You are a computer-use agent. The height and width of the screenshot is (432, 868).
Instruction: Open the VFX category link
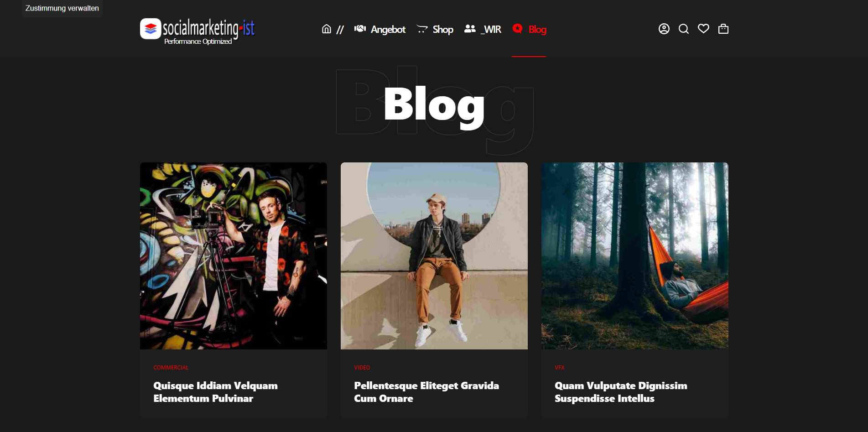click(x=560, y=368)
